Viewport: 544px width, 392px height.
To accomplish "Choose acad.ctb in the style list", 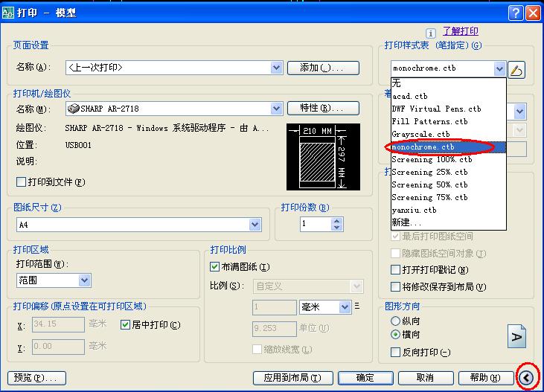I will tap(410, 96).
